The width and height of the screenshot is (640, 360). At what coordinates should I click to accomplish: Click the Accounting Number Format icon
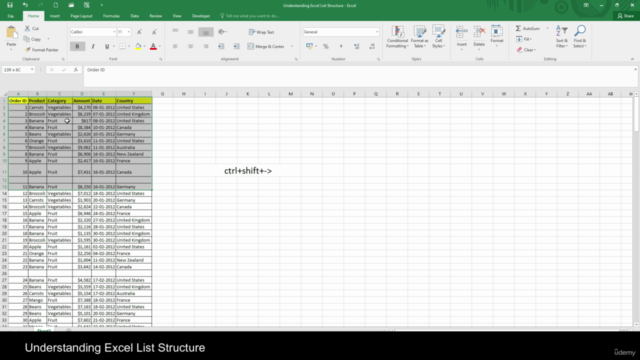pyautogui.click(x=309, y=47)
